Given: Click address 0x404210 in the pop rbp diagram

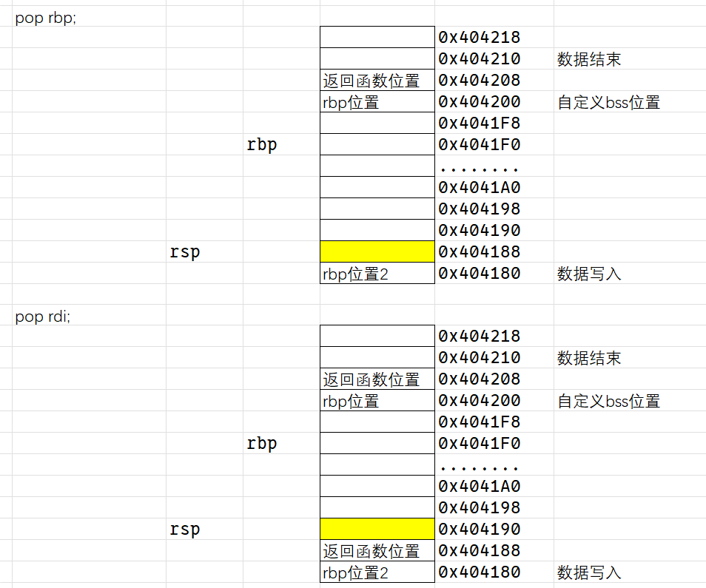Looking at the screenshot, I should point(479,59).
